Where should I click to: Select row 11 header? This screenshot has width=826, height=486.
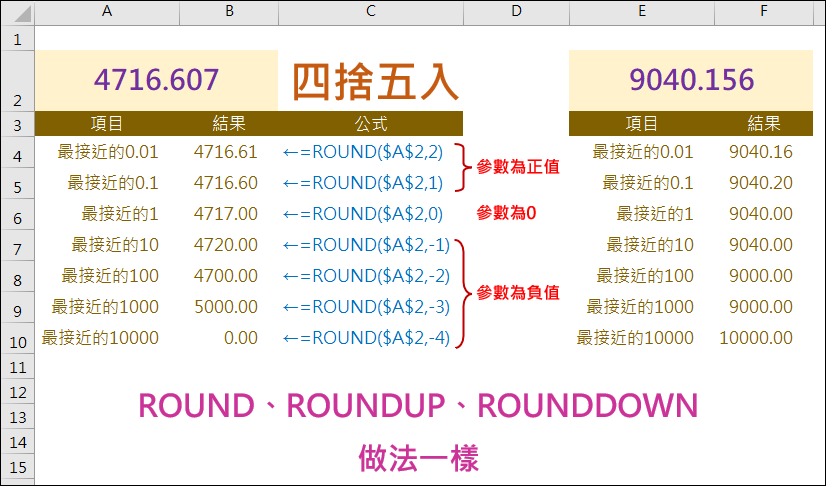[x=18, y=367]
